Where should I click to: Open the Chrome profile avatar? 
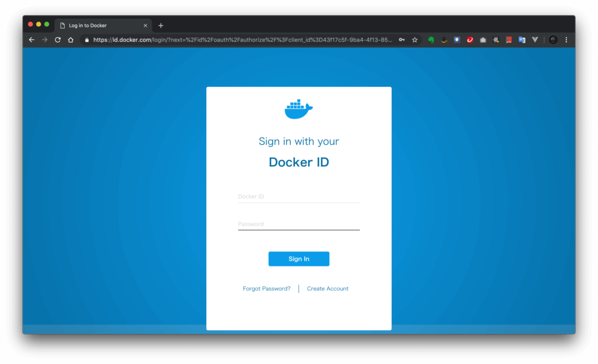pyautogui.click(x=553, y=40)
